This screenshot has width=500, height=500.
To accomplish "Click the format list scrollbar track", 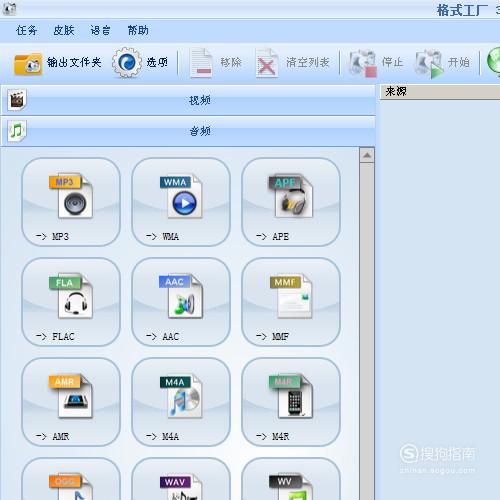I will pos(367,331).
